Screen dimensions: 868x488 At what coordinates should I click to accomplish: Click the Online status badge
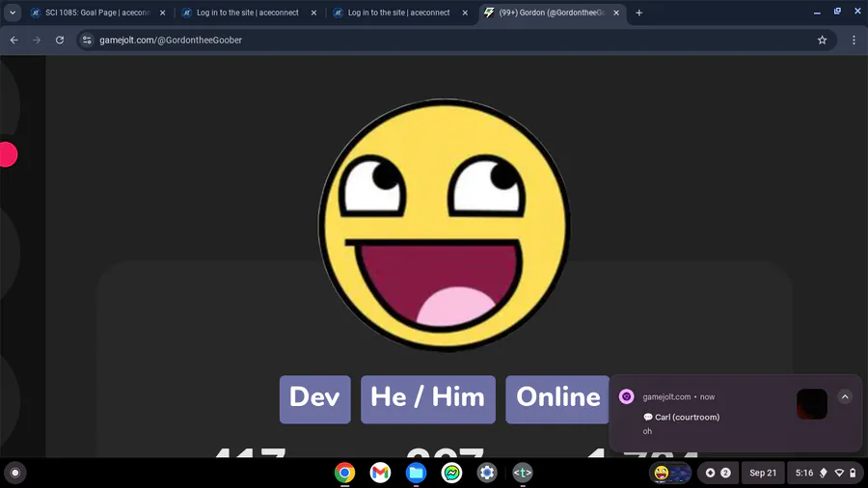pyautogui.click(x=557, y=399)
